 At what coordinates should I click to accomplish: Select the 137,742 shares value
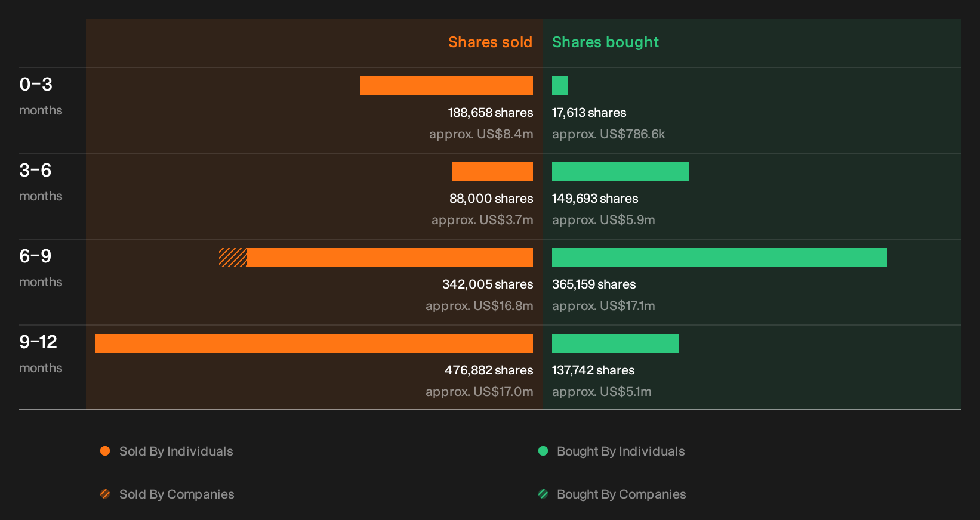(x=593, y=370)
